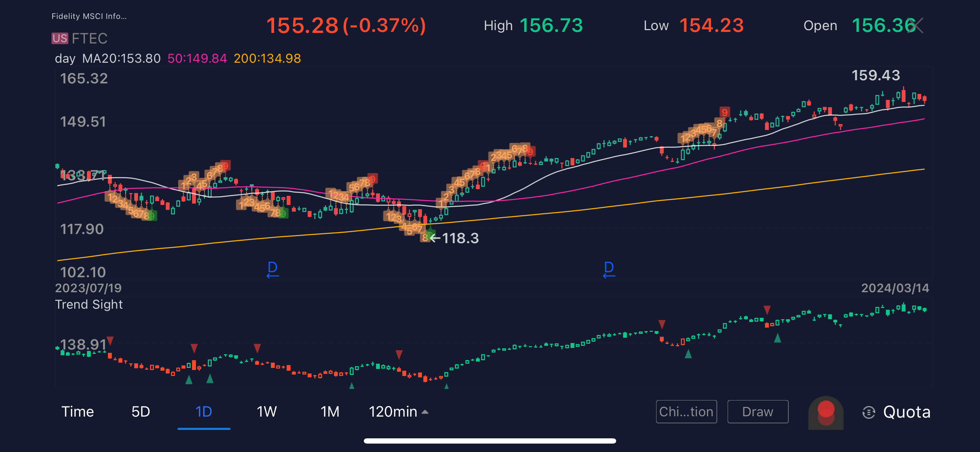This screenshot has width=980, height=452.
Task: Click the red sell triangle near 2024/03/14
Action: point(767,310)
